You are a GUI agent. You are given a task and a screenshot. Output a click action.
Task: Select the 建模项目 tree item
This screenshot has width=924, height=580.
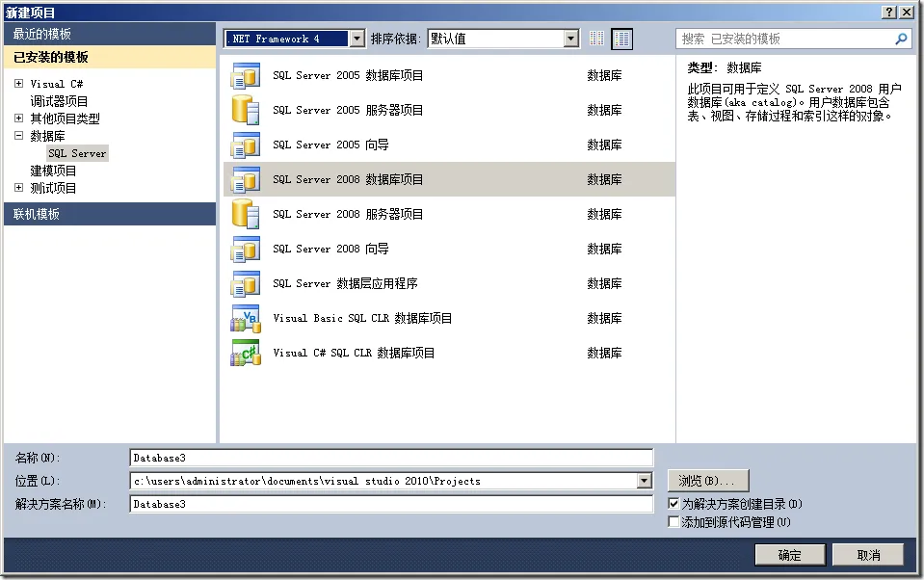(x=53, y=171)
